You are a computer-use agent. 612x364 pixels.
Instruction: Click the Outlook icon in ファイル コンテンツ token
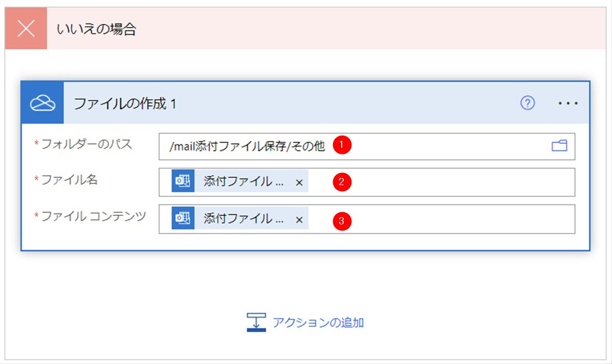pyautogui.click(x=183, y=218)
